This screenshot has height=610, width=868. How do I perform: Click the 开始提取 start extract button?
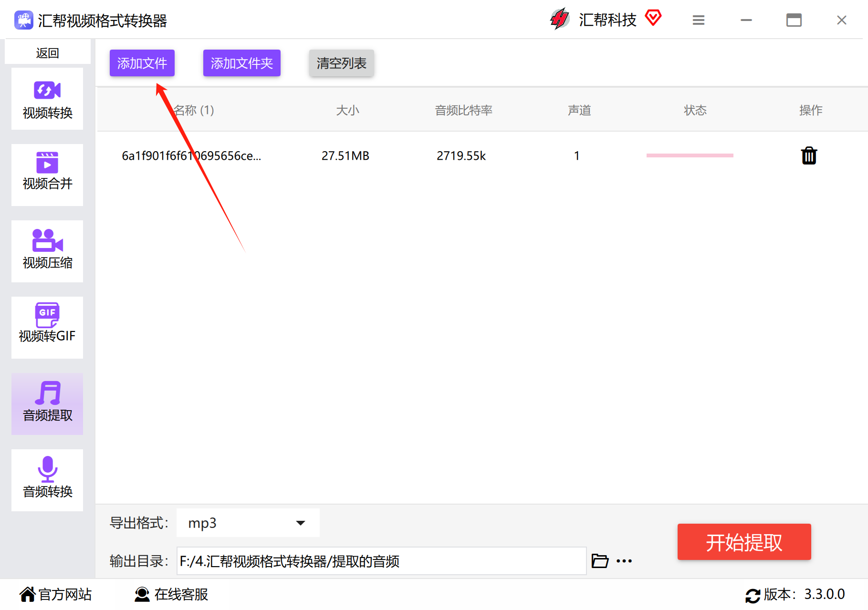point(744,542)
